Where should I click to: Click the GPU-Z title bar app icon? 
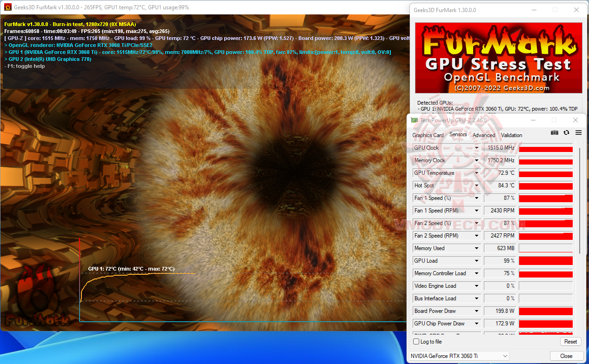[x=414, y=120]
